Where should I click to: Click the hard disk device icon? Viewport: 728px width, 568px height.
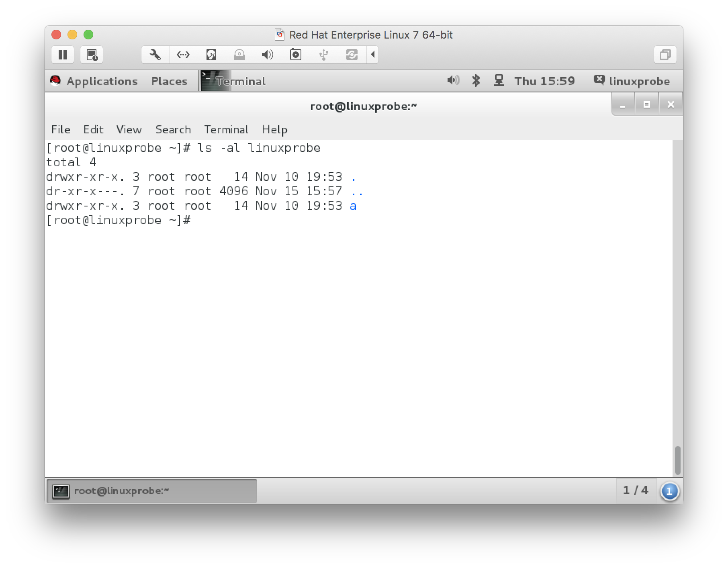tap(211, 55)
